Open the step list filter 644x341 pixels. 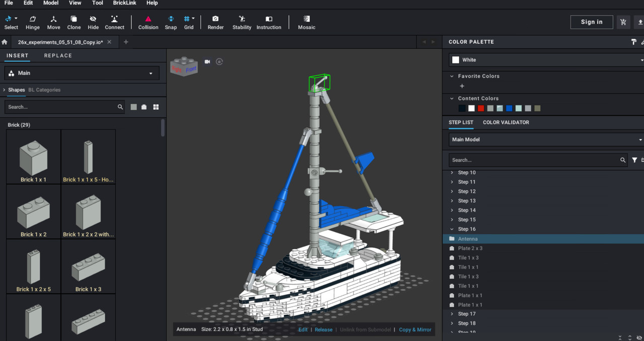634,160
